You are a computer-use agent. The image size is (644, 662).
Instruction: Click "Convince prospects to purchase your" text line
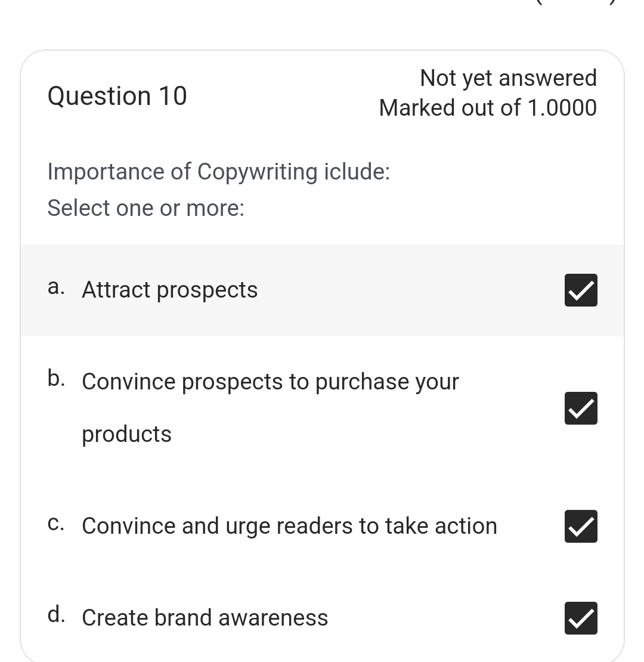coord(270,382)
